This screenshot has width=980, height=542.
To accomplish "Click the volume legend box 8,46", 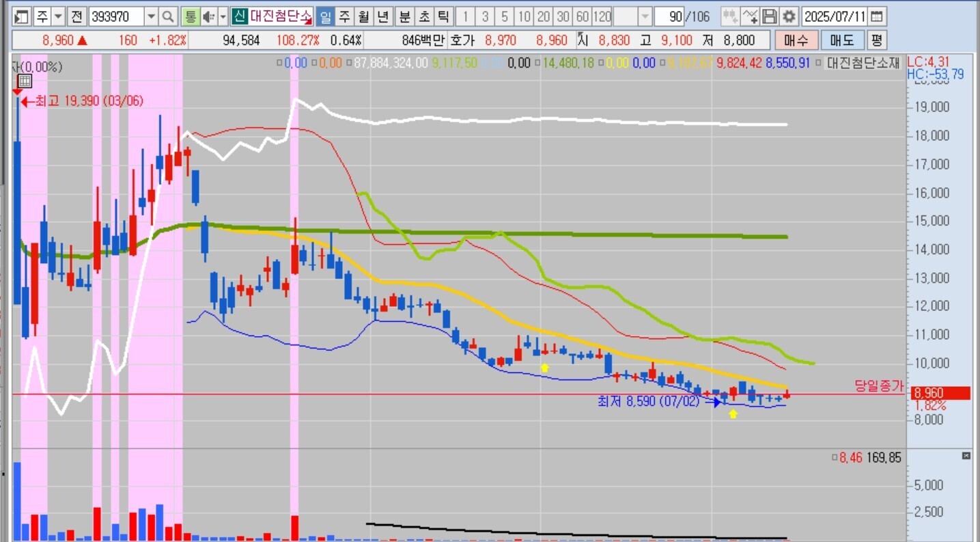I will 835,458.
